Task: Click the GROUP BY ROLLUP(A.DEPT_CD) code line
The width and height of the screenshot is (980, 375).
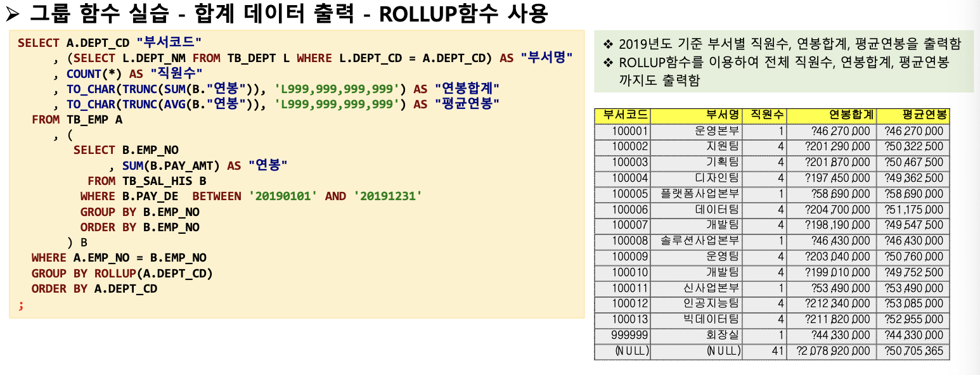Action: click(122, 273)
